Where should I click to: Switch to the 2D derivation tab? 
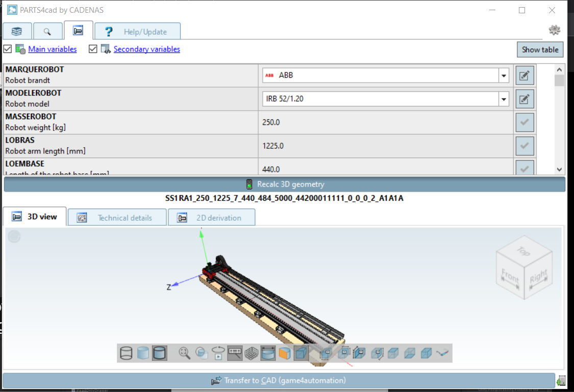click(211, 218)
